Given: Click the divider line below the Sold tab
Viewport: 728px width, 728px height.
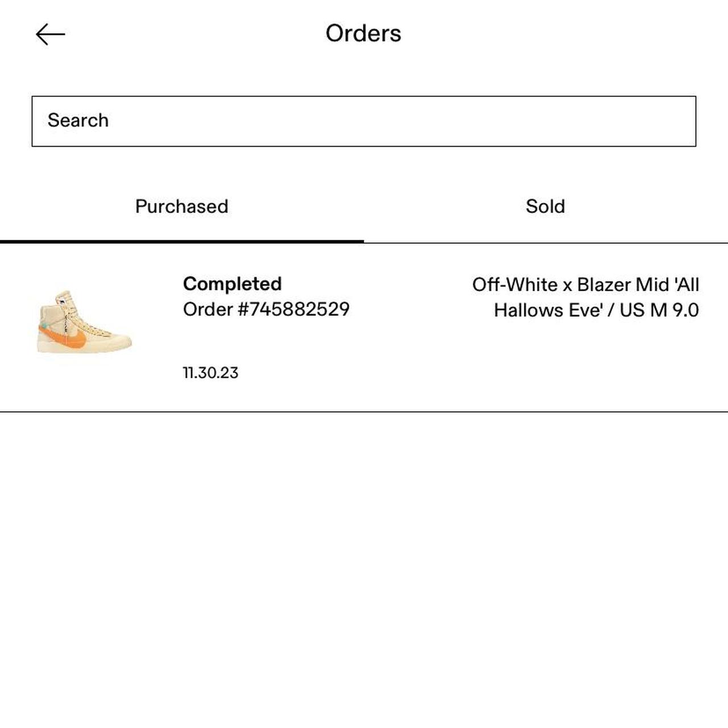Looking at the screenshot, I should 545,243.
